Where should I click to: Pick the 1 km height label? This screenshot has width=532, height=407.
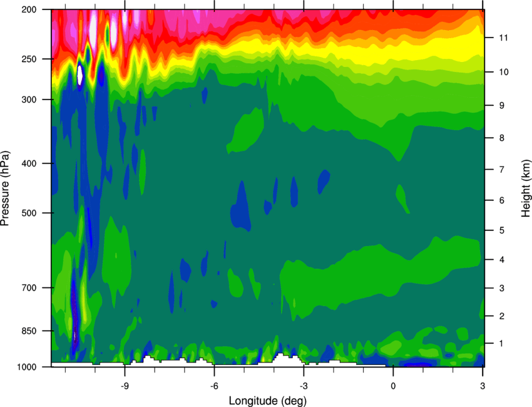[x=502, y=344]
